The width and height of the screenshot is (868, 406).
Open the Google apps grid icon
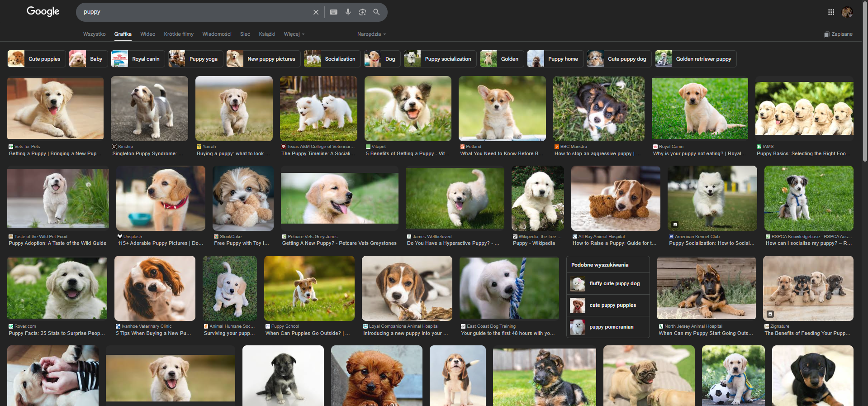point(831,12)
